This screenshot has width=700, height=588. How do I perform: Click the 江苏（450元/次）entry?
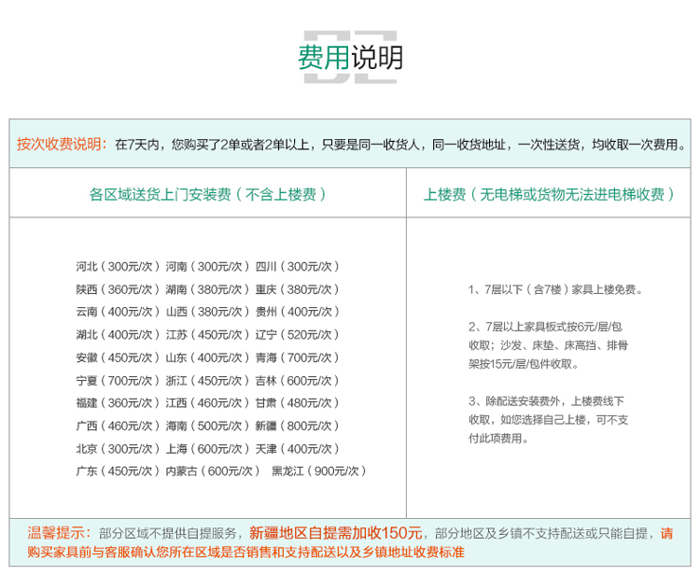tap(208, 334)
